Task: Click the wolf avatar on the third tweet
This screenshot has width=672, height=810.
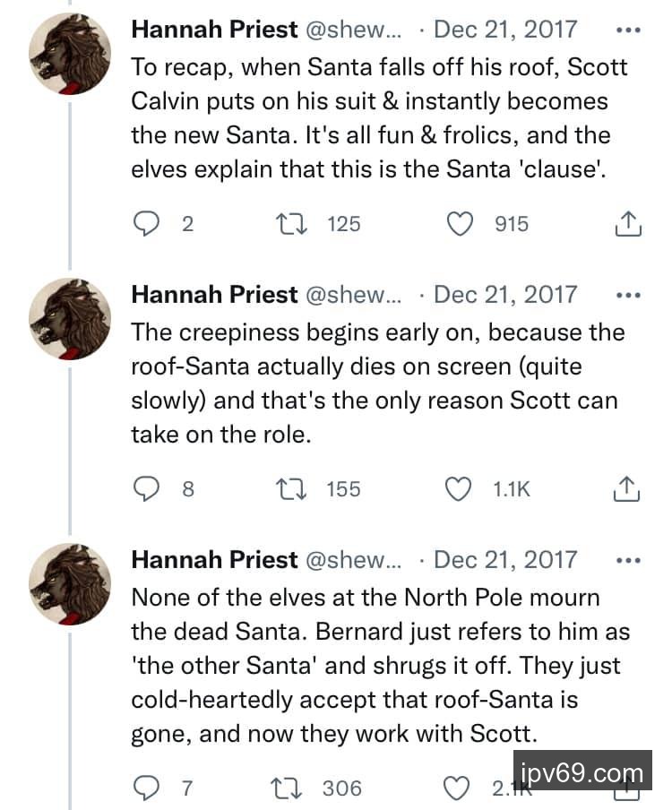Action: click(71, 583)
